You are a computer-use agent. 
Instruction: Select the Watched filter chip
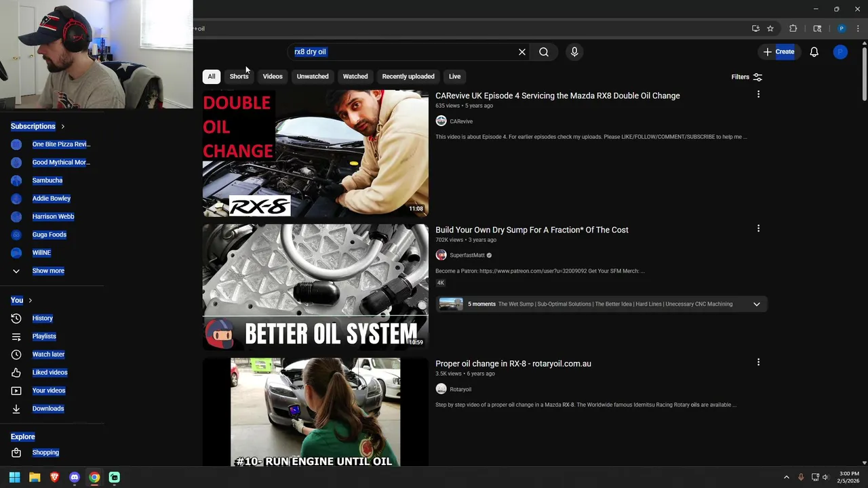(x=355, y=77)
